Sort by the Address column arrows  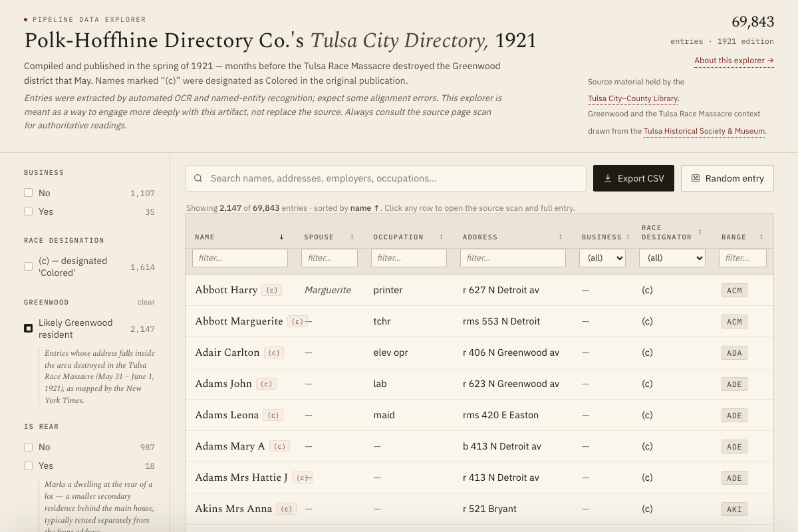[560, 237]
